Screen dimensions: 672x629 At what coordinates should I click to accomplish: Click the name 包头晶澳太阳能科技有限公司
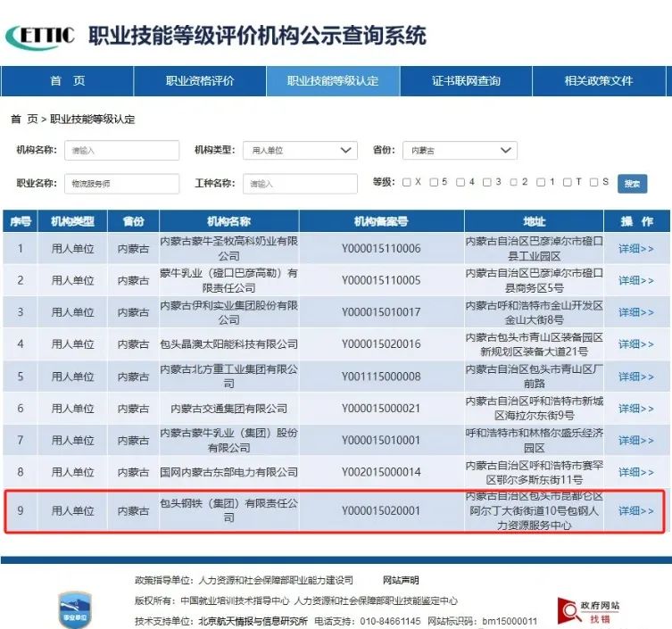point(228,344)
